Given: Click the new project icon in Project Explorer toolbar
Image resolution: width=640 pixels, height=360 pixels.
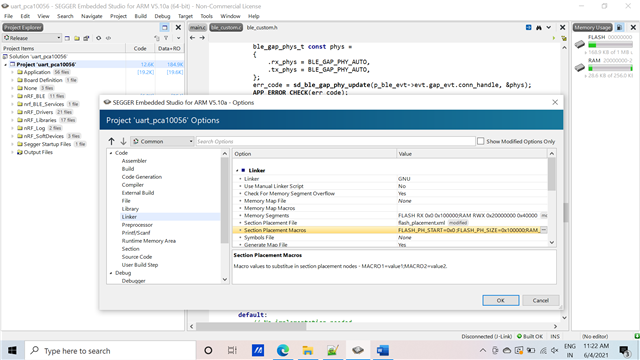Looking at the screenshot, I should coord(67,38).
